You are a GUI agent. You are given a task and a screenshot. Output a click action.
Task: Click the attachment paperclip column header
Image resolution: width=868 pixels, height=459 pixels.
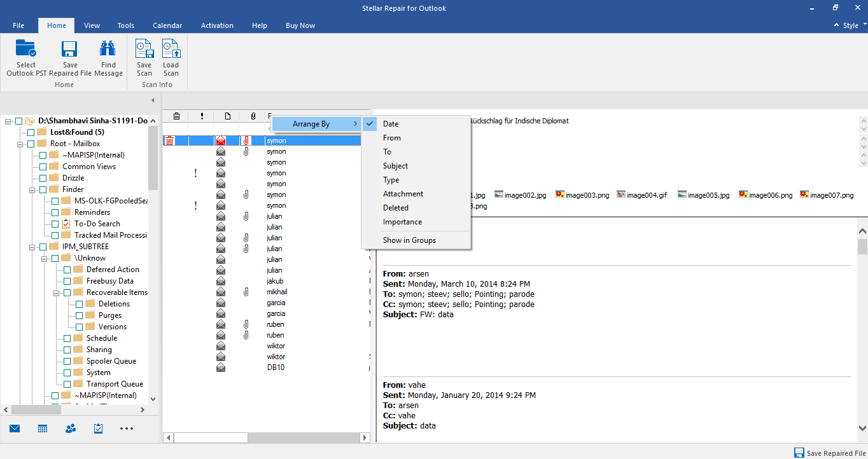click(x=253, y=116)
